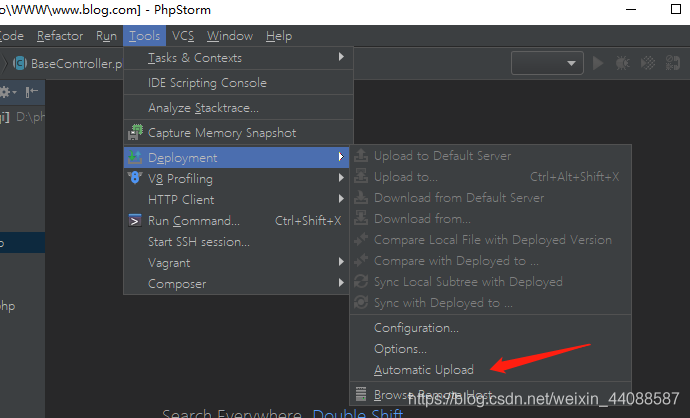
Task: Click the Compare with Deployed to icon
Action: pyautogui.click(x=361, y=260)
